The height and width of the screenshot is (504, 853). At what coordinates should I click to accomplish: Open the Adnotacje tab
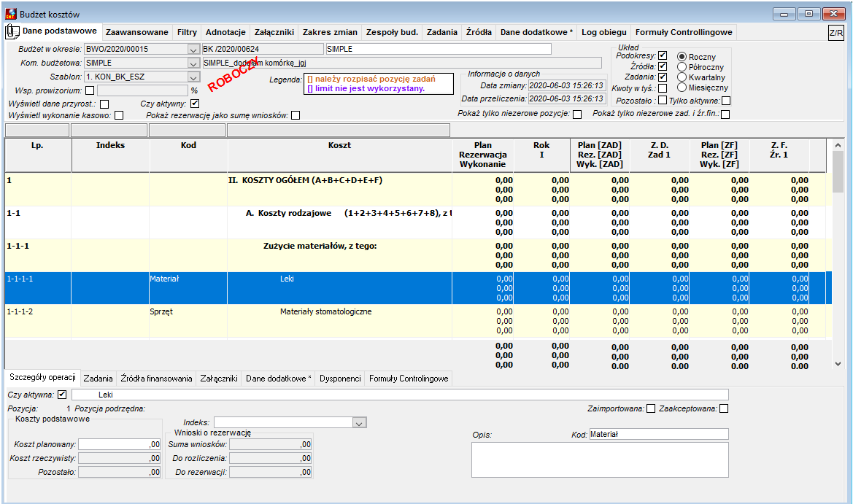coord(225,32)
